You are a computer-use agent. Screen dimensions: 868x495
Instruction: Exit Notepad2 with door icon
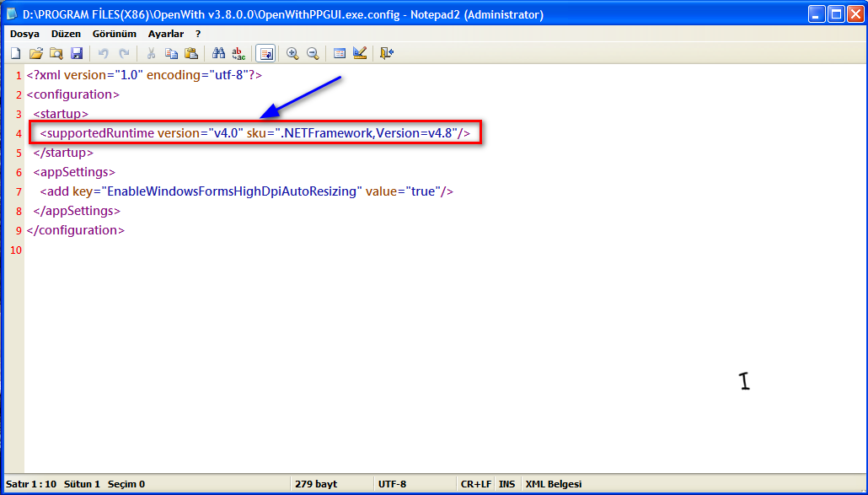pyautogui.click(x=387, y=53)
